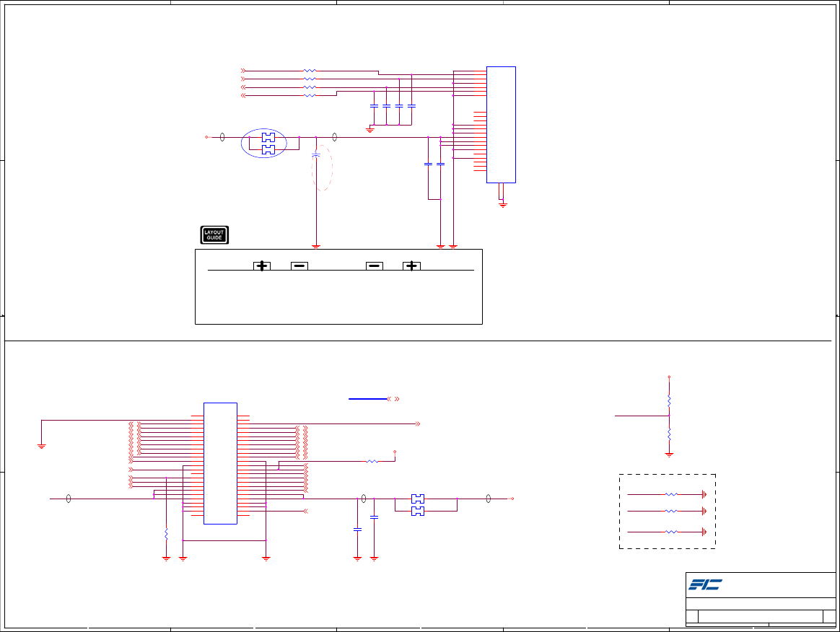Select the ground symbol beneath the upper connector block

click(502, 205)
